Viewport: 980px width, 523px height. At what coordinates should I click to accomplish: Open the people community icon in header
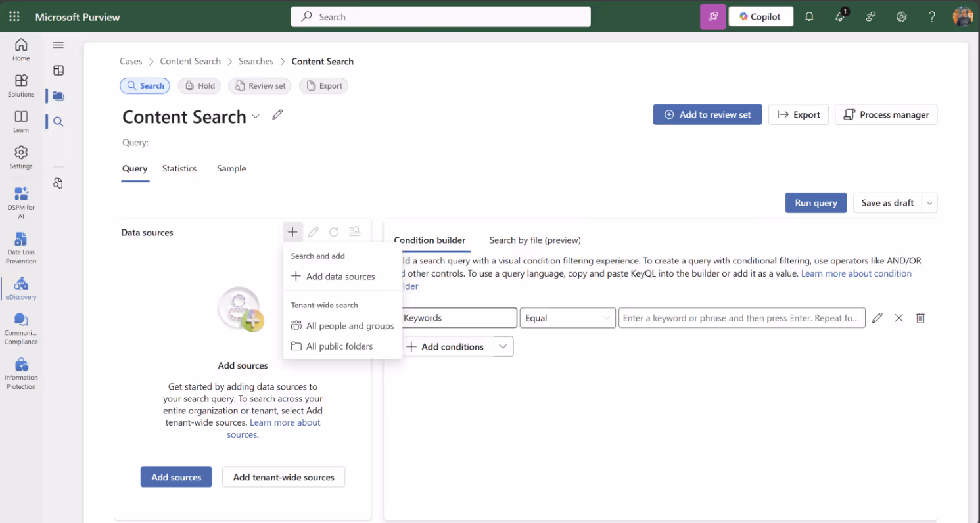pos(871,16)
